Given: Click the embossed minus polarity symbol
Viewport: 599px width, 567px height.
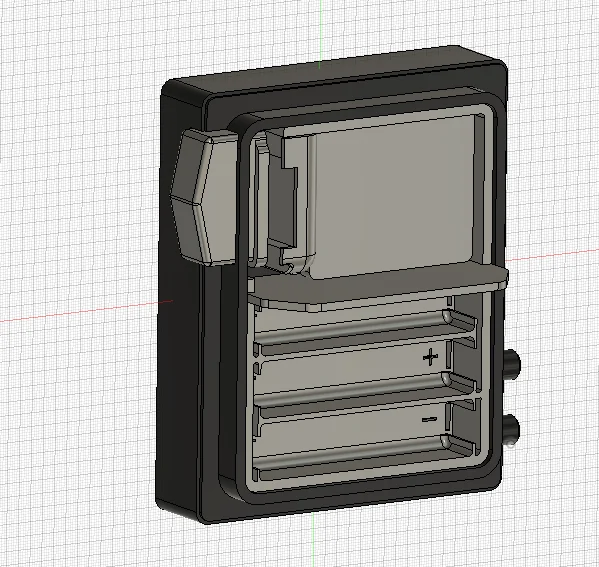Looking at the screenshot, I should pos(429,420).
